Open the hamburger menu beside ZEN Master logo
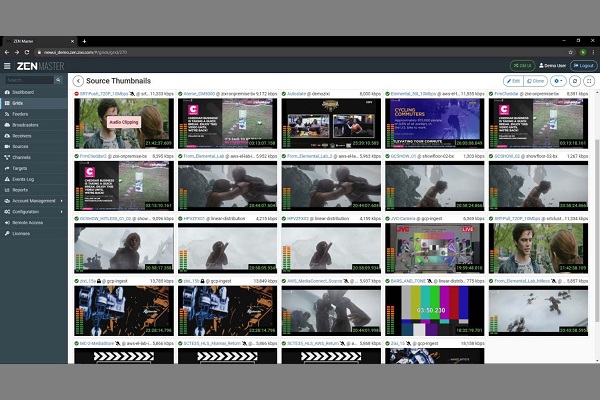The width and height of the screenshot is (600, 400). (7, 66)
